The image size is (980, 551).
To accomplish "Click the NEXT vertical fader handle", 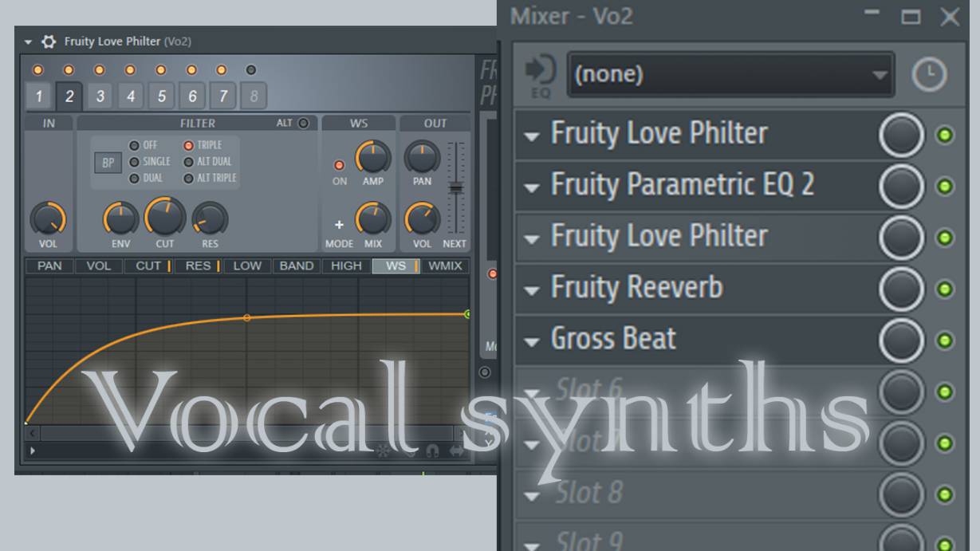I will [455, 188].
